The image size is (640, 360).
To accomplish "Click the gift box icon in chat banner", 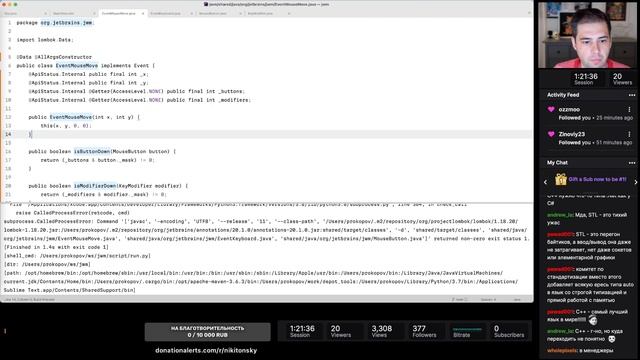I will [x=561, y=179].
